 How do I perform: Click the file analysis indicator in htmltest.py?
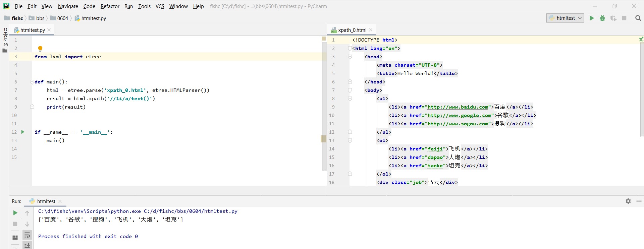tap(324, 39)
